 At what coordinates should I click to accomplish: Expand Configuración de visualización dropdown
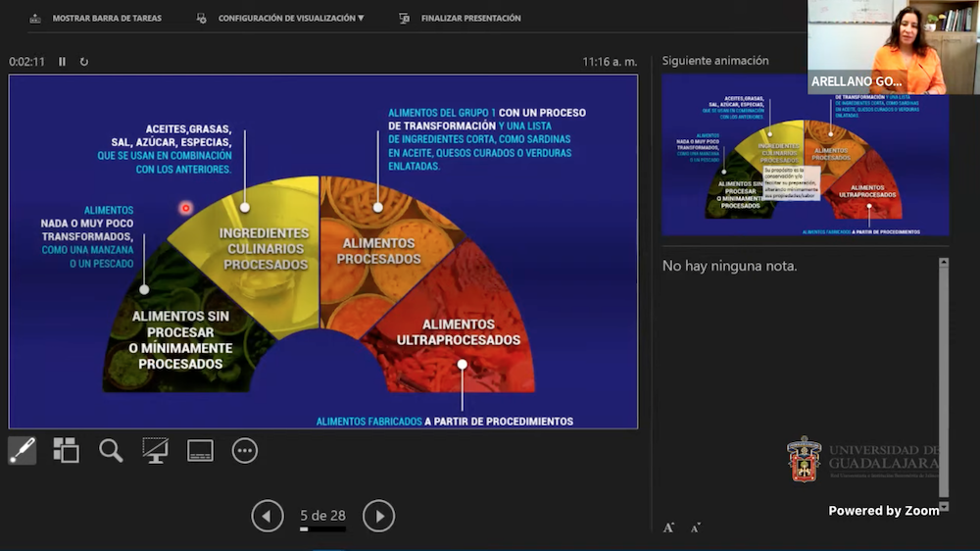(280, 18)
